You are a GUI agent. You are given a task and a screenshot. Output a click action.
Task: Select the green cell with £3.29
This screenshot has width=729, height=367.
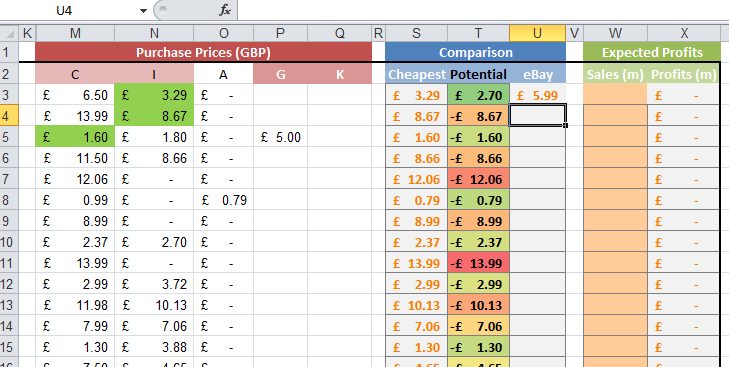(x=154, y=95)
